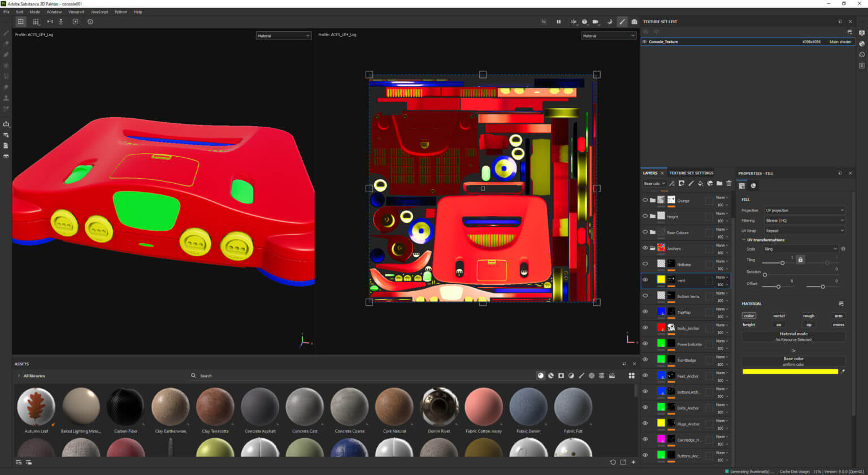This screenshot has width=868, height=475.
Task: Add a mask in Layers toolbar
Action: click(x=682, y=183)
